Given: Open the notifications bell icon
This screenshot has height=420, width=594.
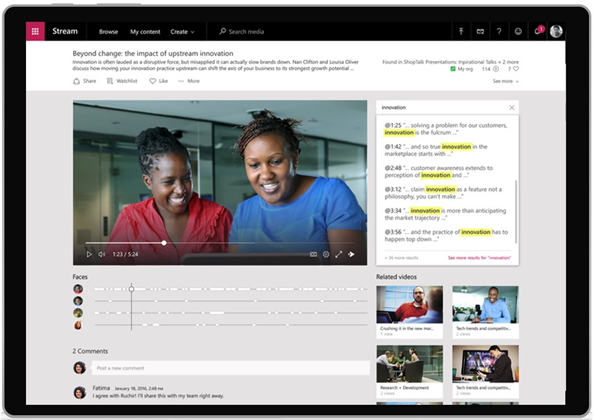Looking at the screenshot, I should click(538, 31).
